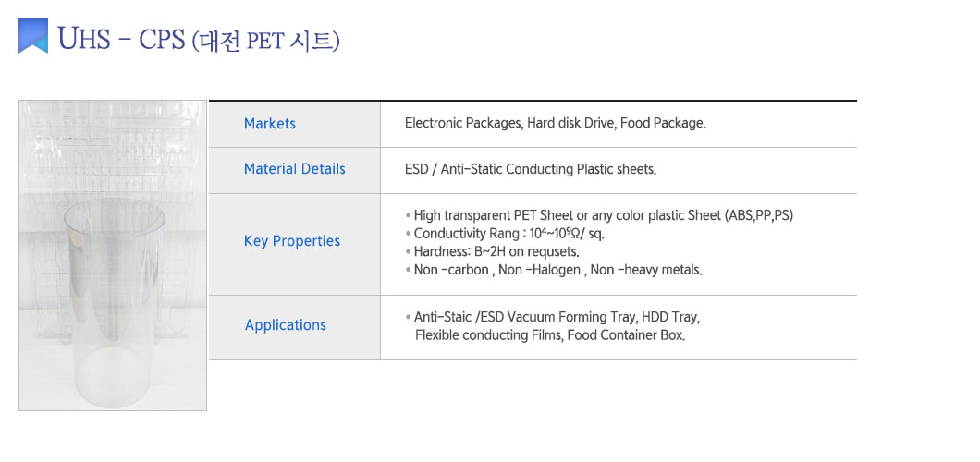The height and width of the screenshot is (462, 980).
Task: Click the Conductivity Rang bullet line
Action: point(505,234)
